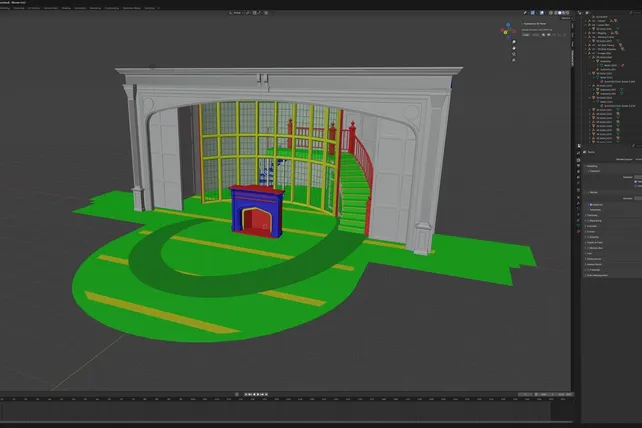Click the timeline Start frame field
642x428 pixels.
click(547, 394)
